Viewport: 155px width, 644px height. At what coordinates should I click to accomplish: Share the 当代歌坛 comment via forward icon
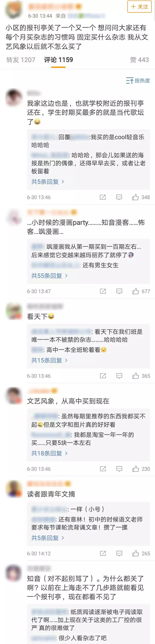click(103, 197)
